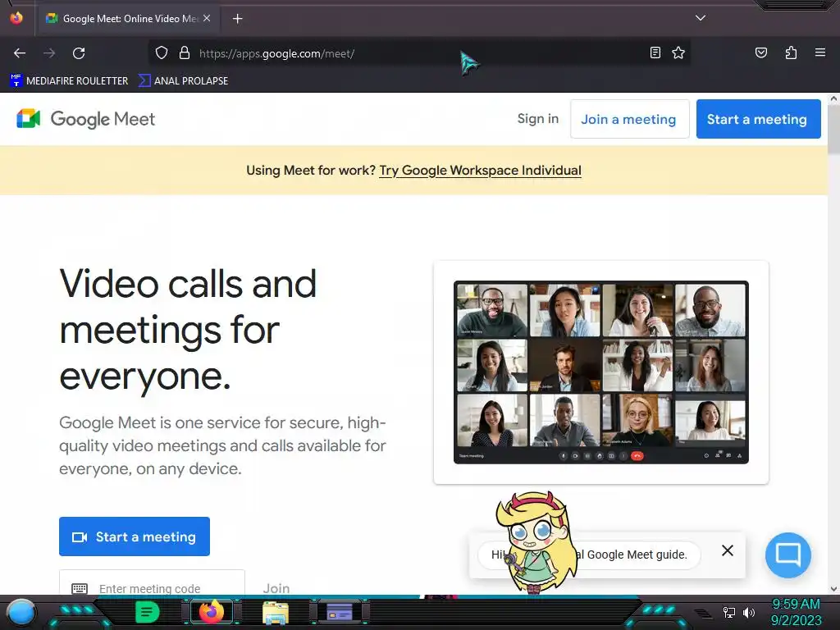Expand the list all tabs chevron
This screenshot has width=840, height=630.
[701, 18]
